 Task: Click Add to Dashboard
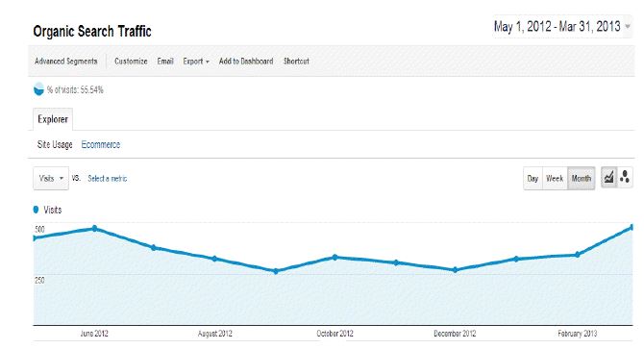coord(246,62)
